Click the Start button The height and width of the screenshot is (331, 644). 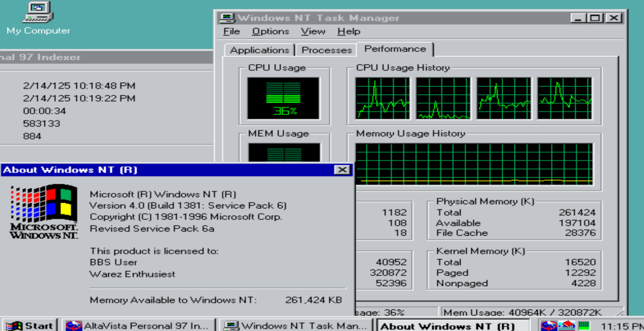click(29, 326)
